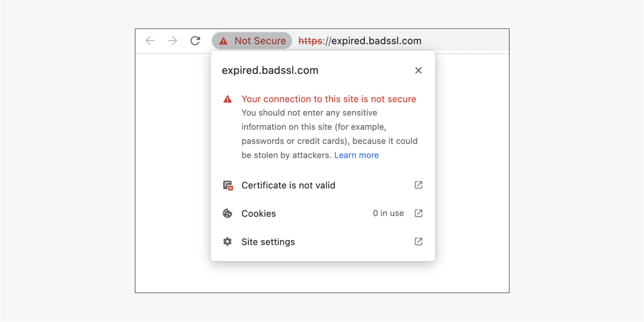This screenshot has width=644, height=322.
Task: Open the Cookies entry
Action: pyautogui.click(x=323, y=213)
